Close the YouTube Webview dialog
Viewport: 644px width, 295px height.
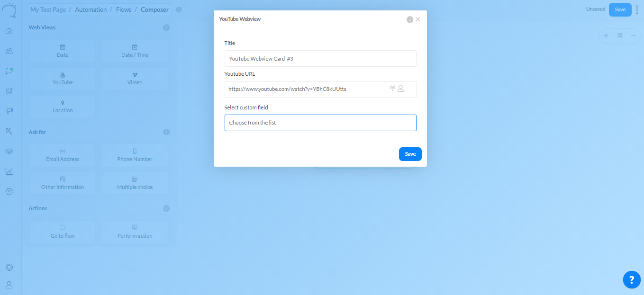pyautogui.click(x=418, y=19)
